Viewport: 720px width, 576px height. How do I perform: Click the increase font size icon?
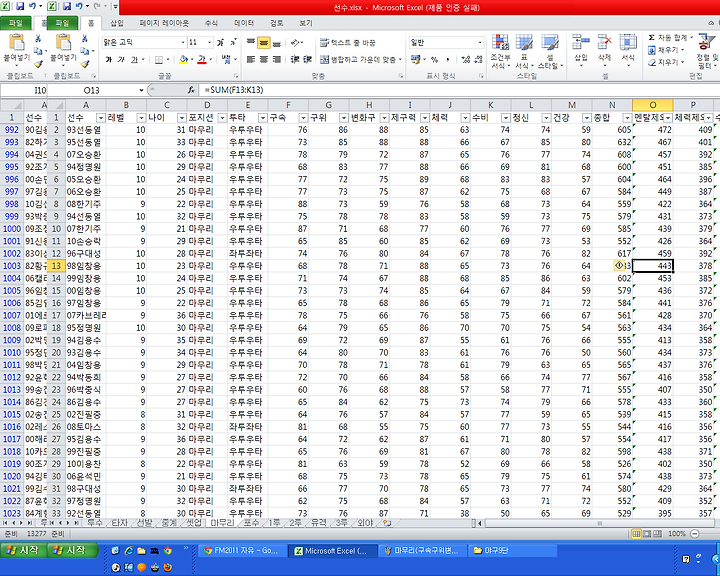(x=220, y=42)
